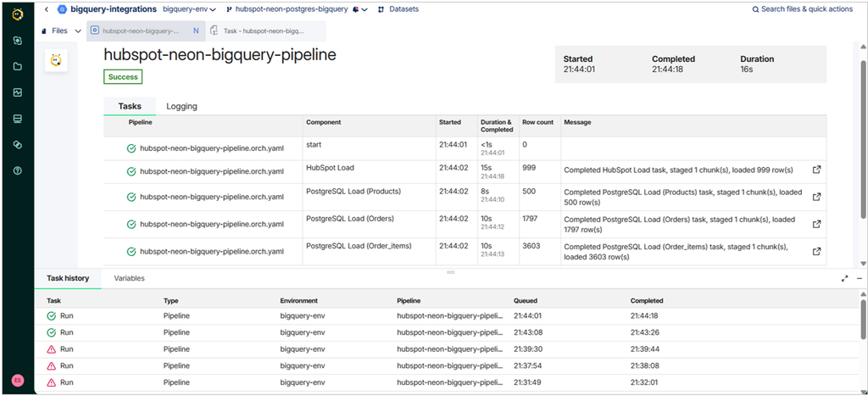Click the hubspot-neon-postgres-bigquery branch name

coord(292,9)
